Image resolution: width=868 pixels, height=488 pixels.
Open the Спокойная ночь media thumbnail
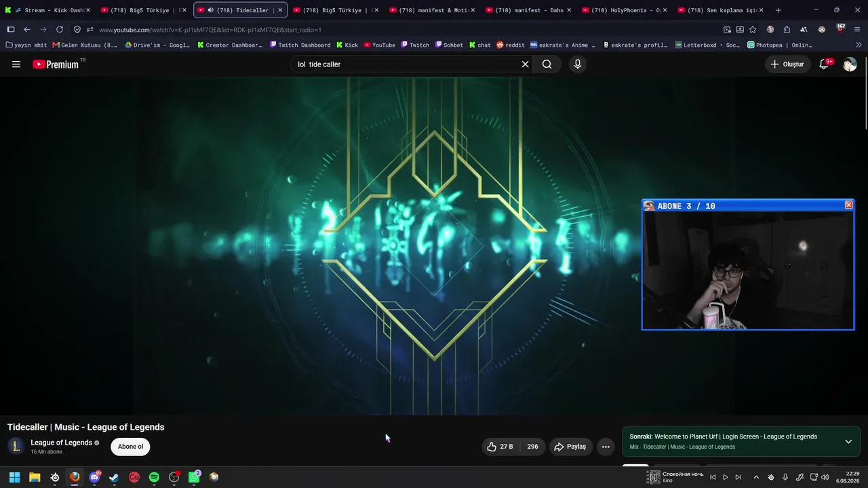(654, 477)
